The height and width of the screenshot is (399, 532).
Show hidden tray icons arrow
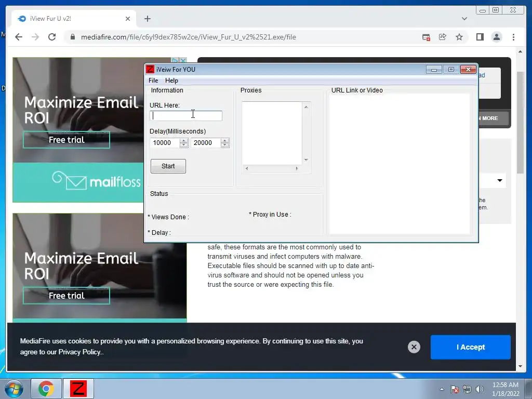click(x=442, y=389)
